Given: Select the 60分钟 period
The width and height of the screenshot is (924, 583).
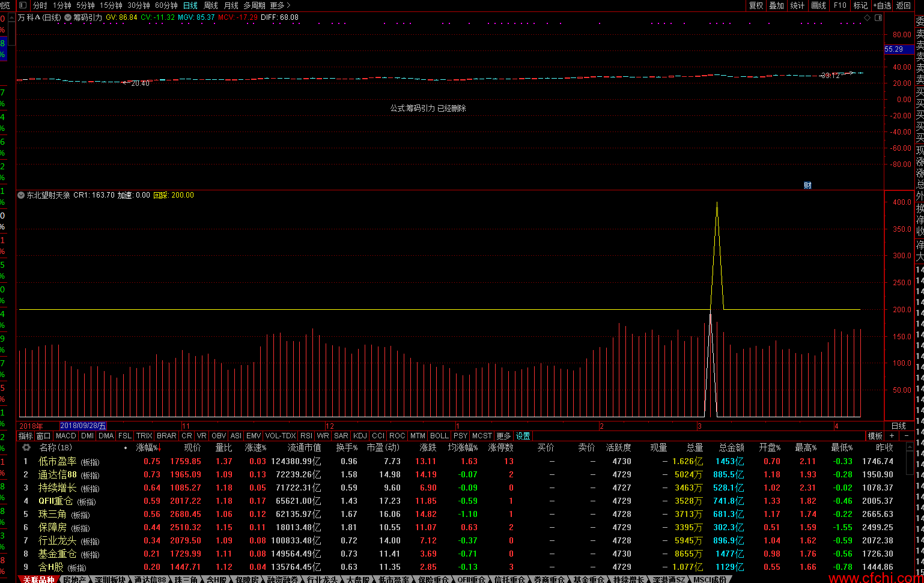Looking at the screenshot, I should (166, 5).
